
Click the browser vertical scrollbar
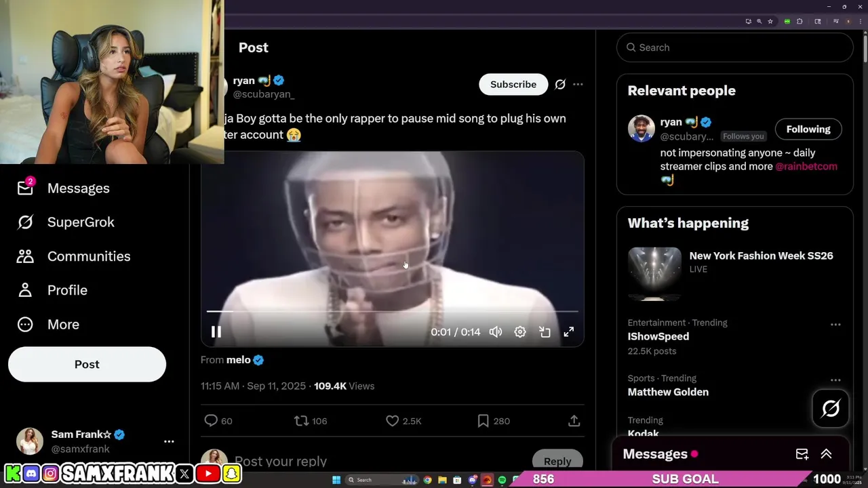coord(865,47)
